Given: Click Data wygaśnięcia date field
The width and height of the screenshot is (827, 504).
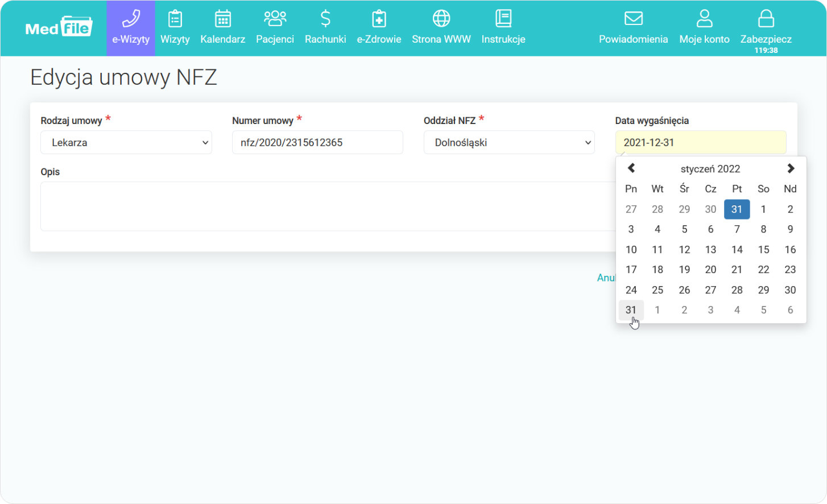Looking at the screenshot, I should [701, 143].
